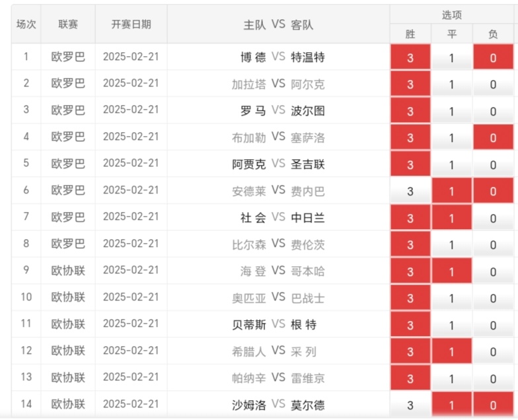Image resolution: width=518 pixels, height=420 pixels.
Task: Select draw option for 博德 VS 特温特
Action: [452, 57]
